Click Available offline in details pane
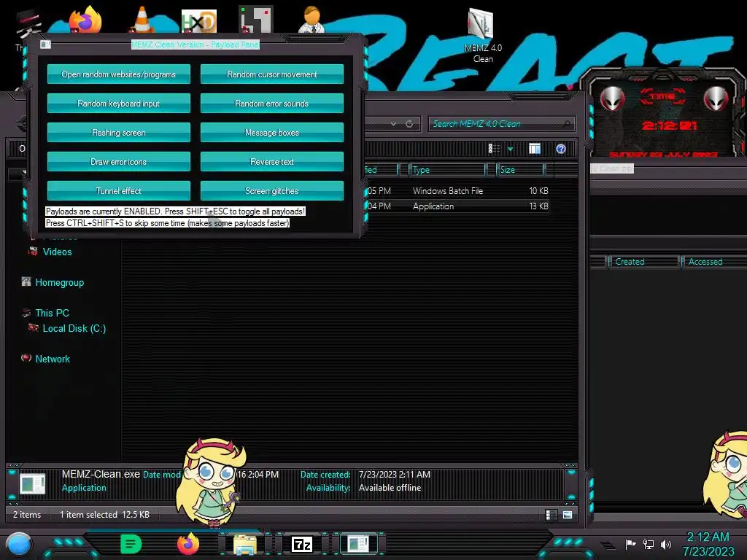 point(390,488)
